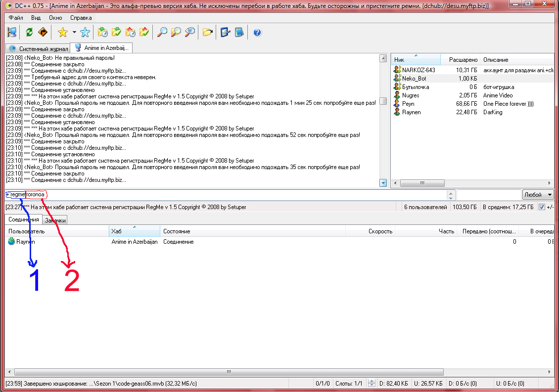Click the slots spinner next to Слоты 1/1
This screenshot has height=392, width=559.
(372, 384)
